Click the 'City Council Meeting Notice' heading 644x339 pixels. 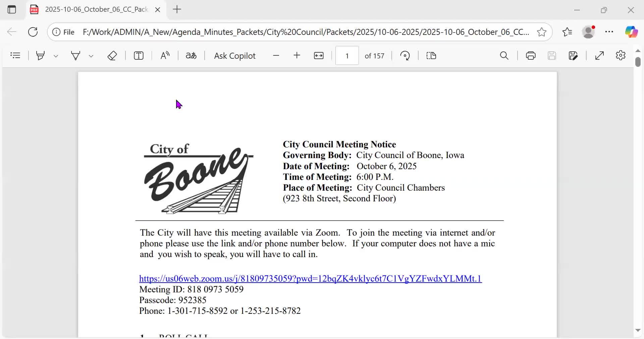click(339, 144)
